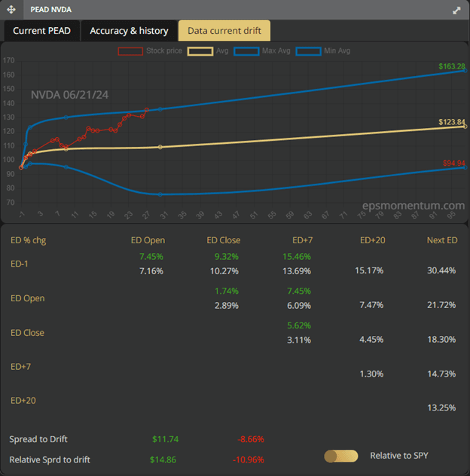Viewport: 470px width, 476px height.
Task: Click the 15.17% value
Action: tap(369, 270)
